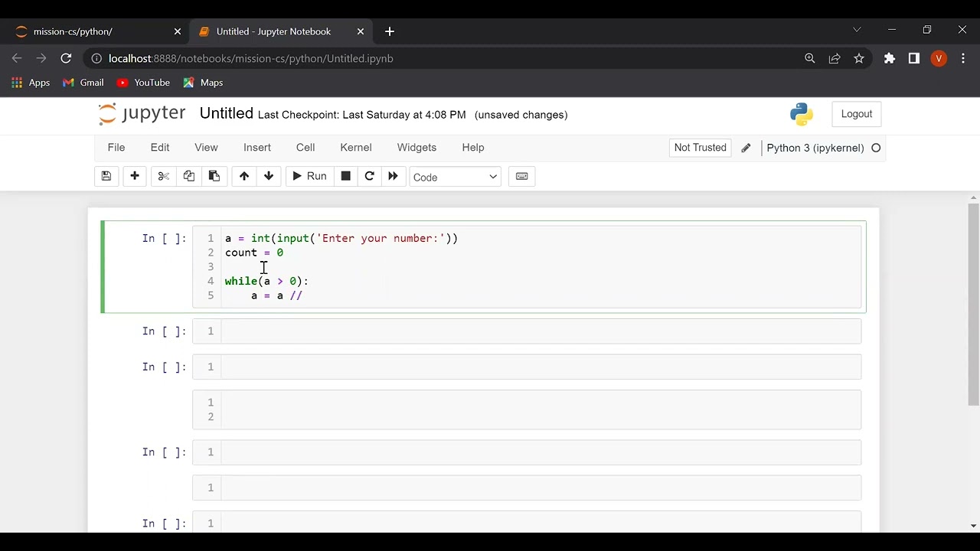Open Chrome three-dot menu
The image size is (980, 551).
click(x=963, y=58)
